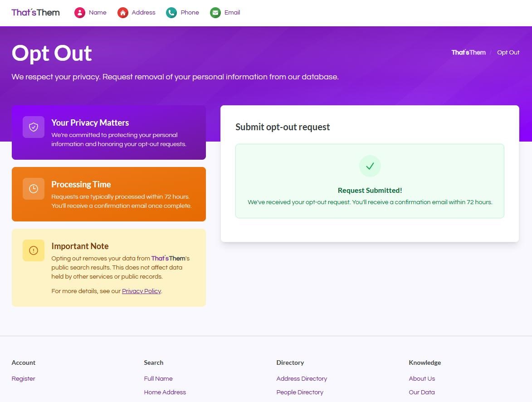The image size is (532, 402).
Task: Click the red house Address icon
Action: tap(123, 13)
